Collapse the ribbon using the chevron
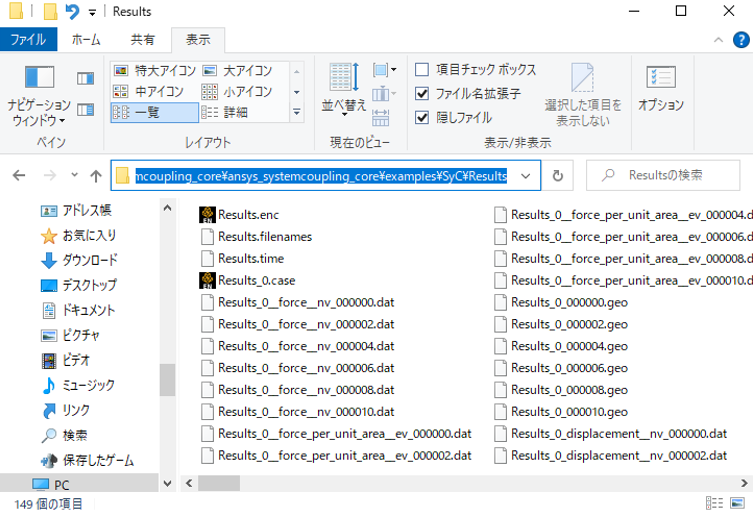756x513 pixels. coord(716,40)
